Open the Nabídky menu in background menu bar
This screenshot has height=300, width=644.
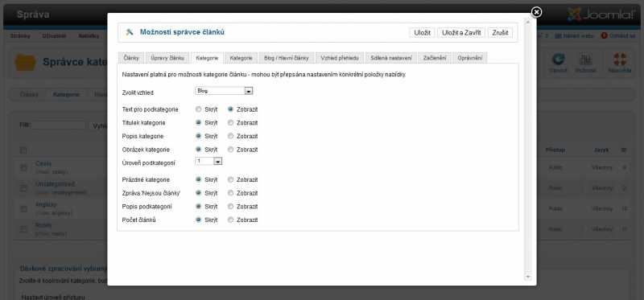tap(89, 35)
